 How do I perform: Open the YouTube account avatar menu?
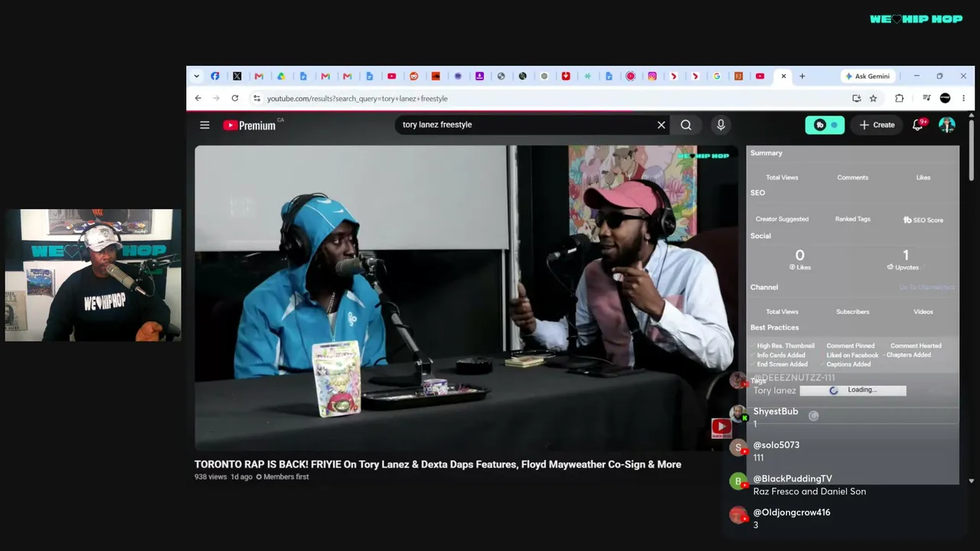947,125
